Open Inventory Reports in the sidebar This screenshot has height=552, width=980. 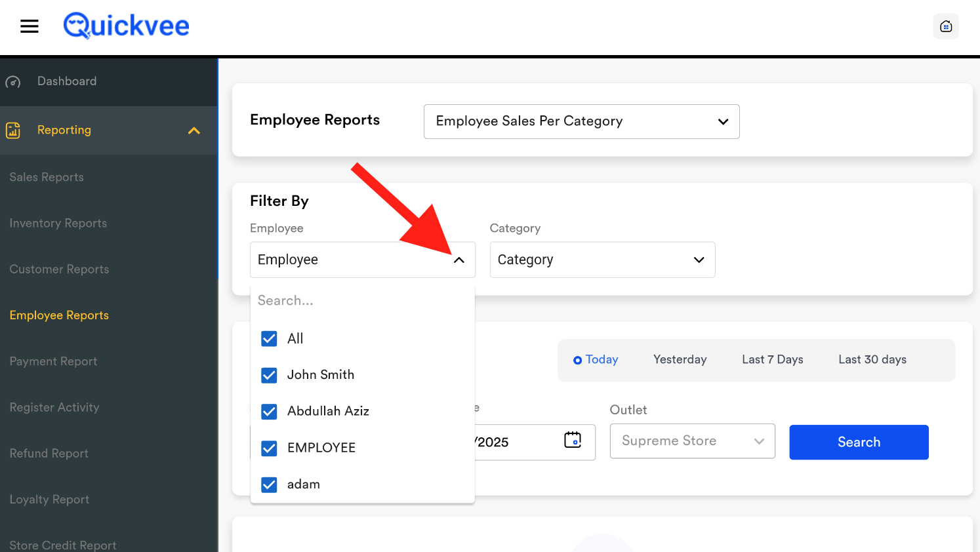click(58, 224)
